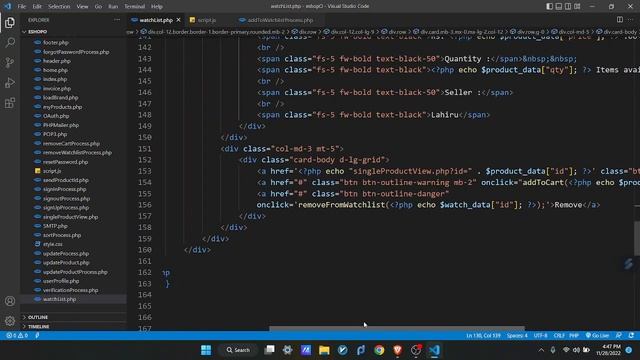Open the Terminal menu
Image resolution: width=640 pixels, height=360 pixels.
click(x=134, y=7)
